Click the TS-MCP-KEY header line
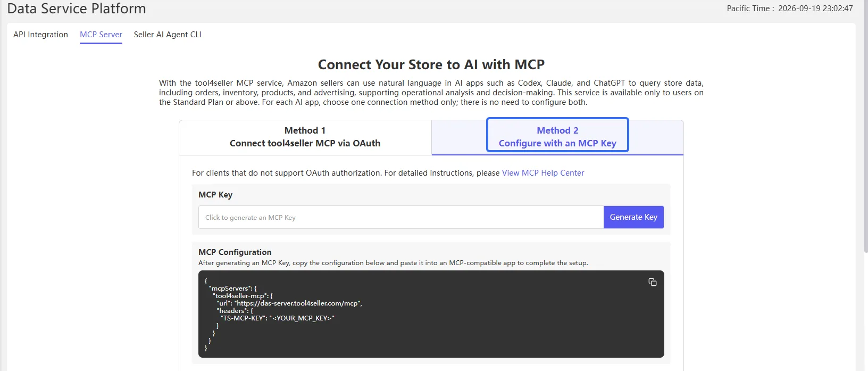868x371 pixels. (278, 318)
